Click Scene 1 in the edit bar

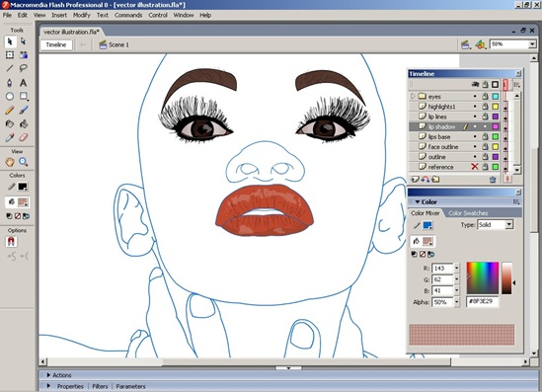[x=115, y=45]
